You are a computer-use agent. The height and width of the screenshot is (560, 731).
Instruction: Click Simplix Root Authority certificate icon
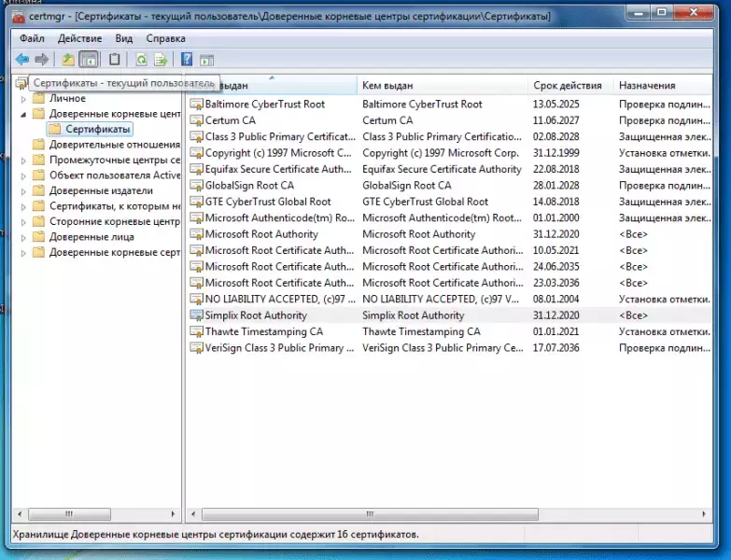[x=196, y=315]
